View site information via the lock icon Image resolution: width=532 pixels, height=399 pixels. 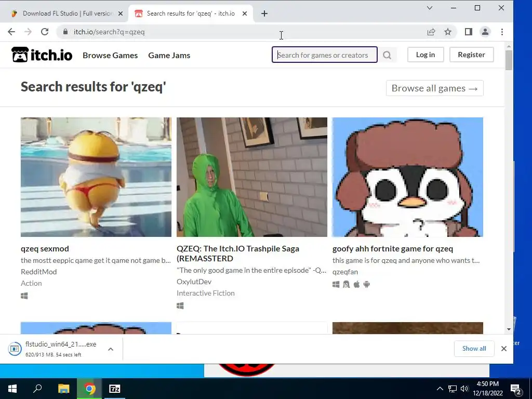(x=65, y=32)
